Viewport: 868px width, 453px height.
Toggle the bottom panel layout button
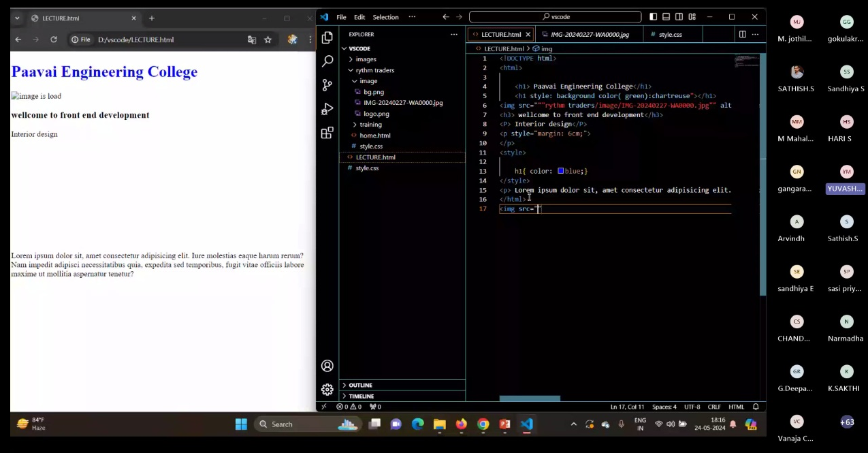point(666,17)
